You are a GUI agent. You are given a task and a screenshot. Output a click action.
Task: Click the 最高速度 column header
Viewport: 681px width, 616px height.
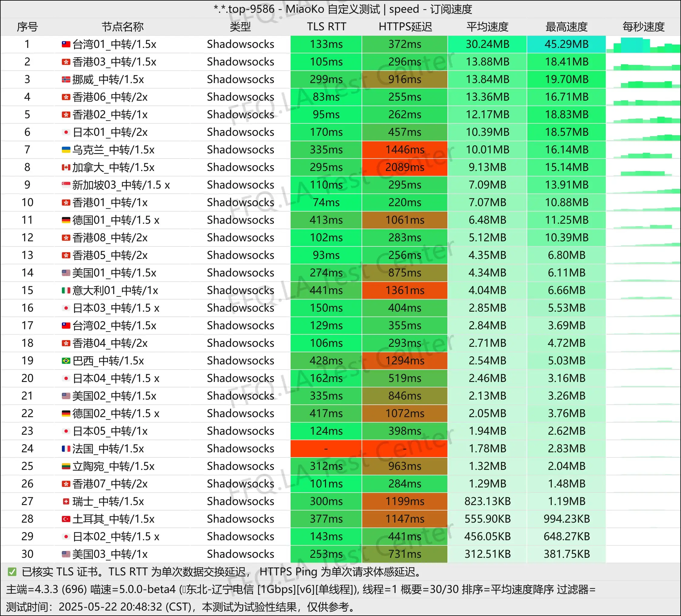pos(566,27)
